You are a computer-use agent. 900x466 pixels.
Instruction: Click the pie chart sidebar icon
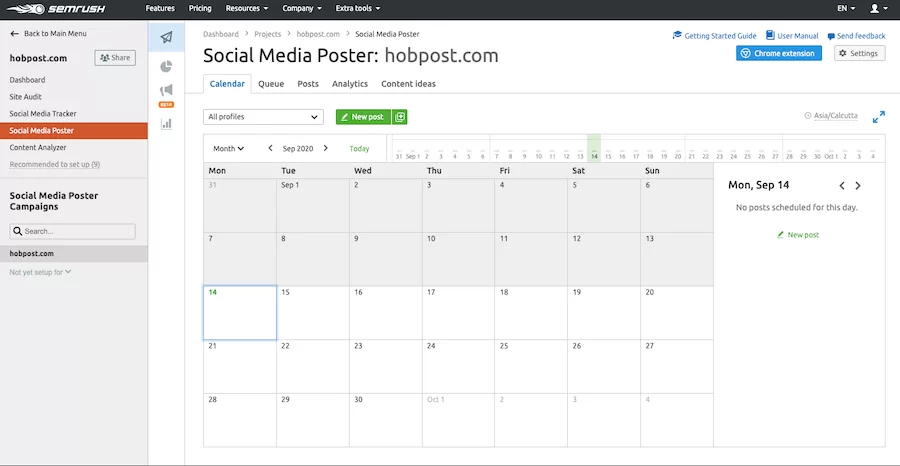tap(166, 66)
